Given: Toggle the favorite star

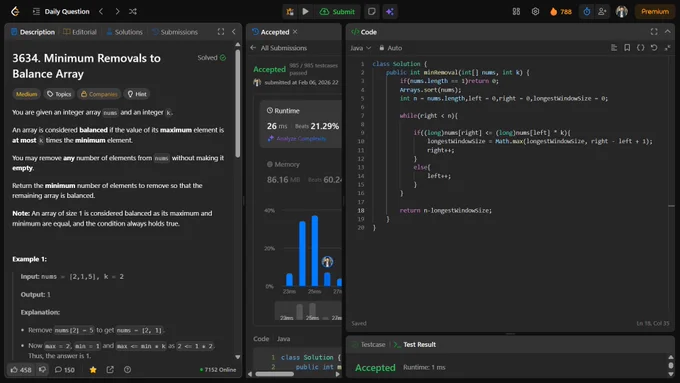Looking at the screenshot, I should point(93,370).
